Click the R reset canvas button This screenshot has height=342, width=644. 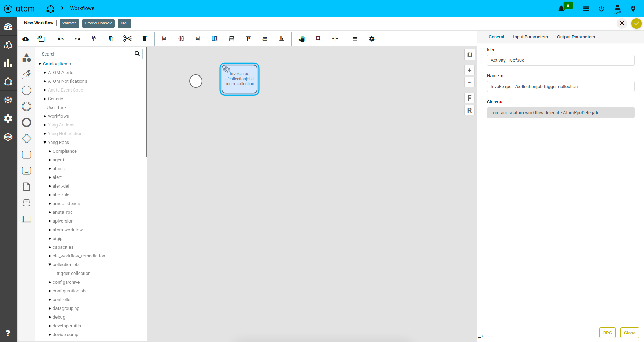469,110
